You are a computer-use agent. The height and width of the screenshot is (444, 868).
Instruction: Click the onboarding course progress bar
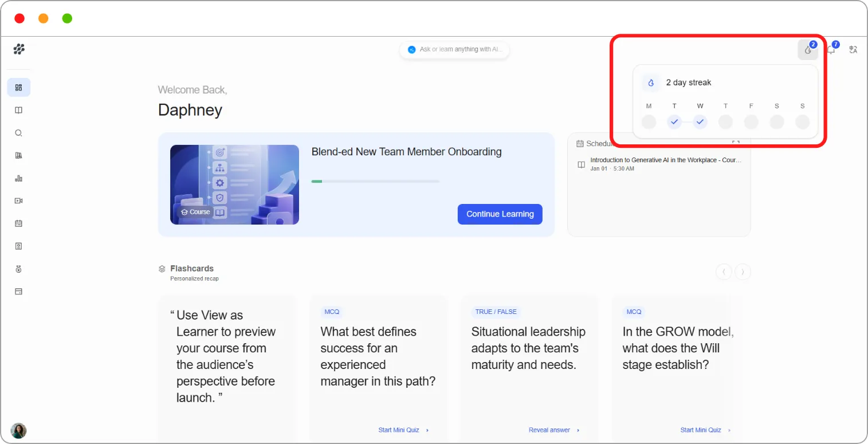point(375,181)
